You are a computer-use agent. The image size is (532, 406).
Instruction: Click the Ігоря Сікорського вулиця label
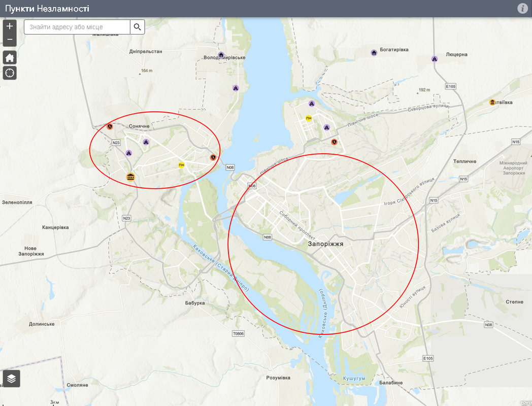coord(410,192)
